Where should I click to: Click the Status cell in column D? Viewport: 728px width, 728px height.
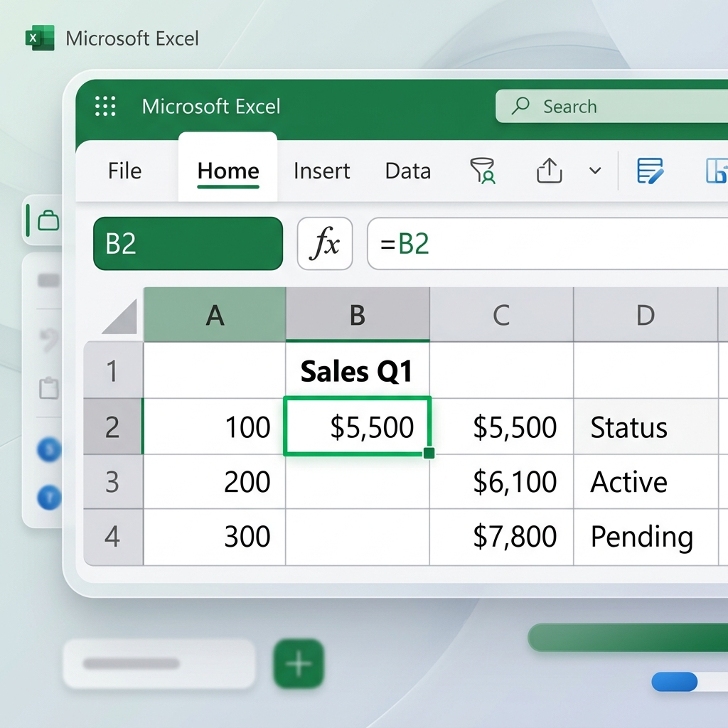(x=646, y=427)
